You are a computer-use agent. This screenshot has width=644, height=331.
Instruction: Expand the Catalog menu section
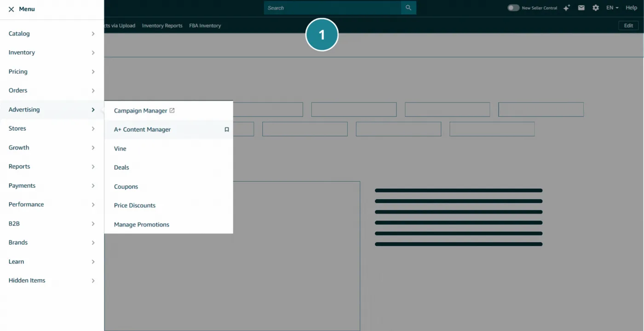coord(52,34)
